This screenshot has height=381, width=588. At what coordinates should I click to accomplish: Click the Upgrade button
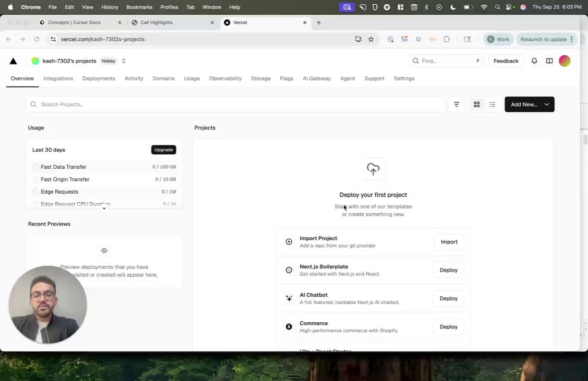pos(164,150)
